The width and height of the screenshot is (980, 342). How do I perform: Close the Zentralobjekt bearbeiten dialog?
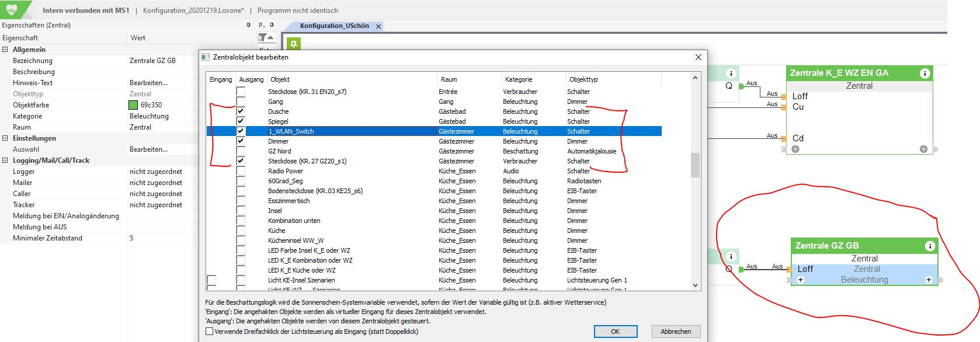point(698,57)
